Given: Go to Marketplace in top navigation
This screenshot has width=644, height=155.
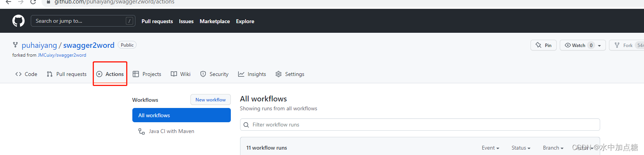Looking at the screenshot, I should 215,21.
